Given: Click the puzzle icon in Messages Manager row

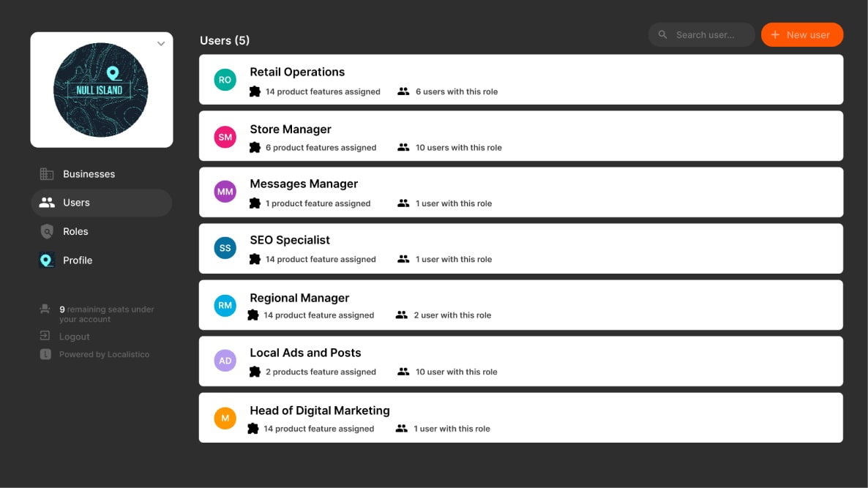Looking at the screenshot, I should (255, 203).
